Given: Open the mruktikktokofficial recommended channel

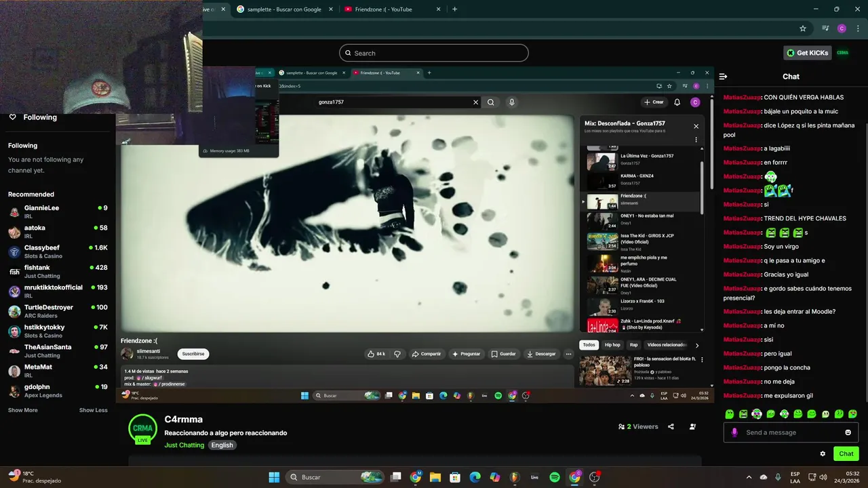Looking at the screenshot, I should point(58,291).
